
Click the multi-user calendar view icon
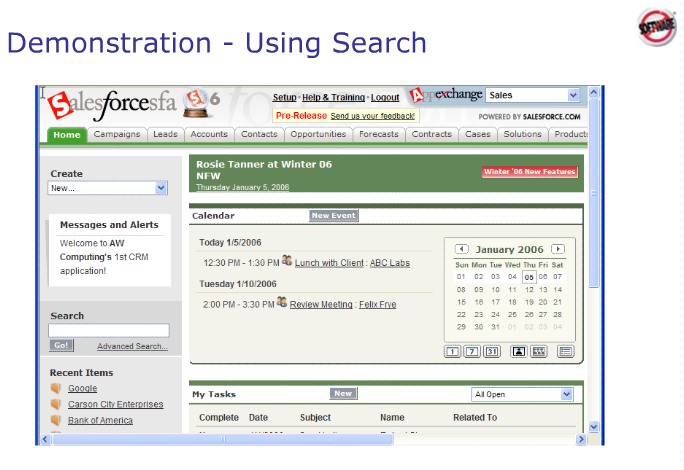(x=538, y=351)
